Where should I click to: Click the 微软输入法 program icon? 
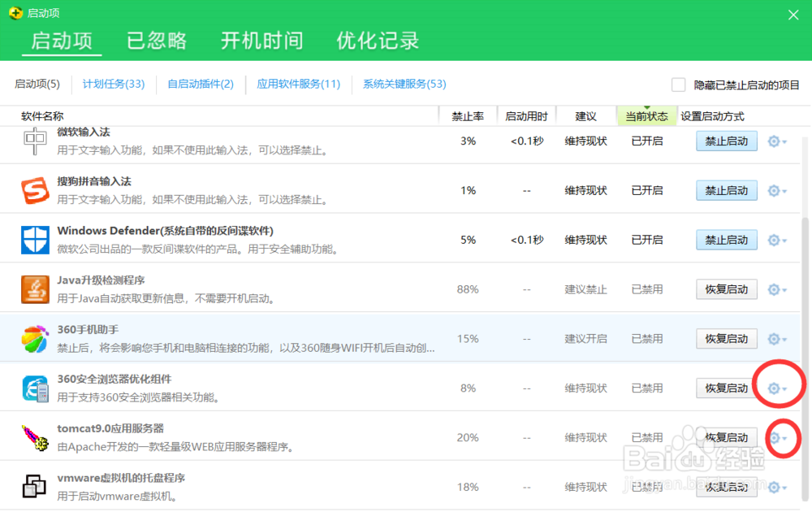[x=35, y=141]
